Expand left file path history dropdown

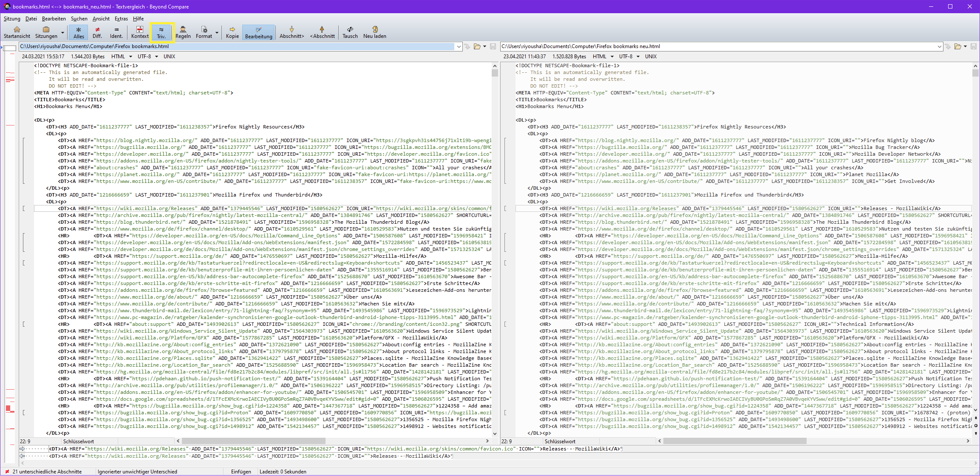point(459,46)
